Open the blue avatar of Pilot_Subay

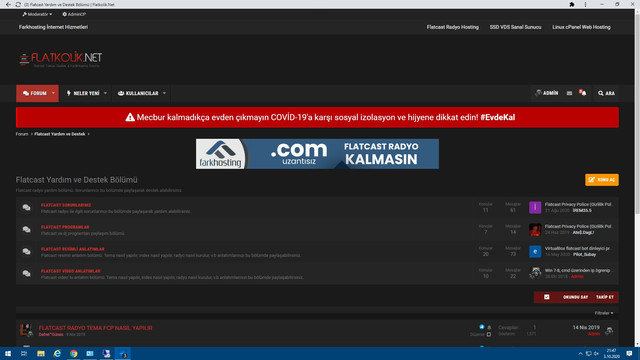coord(535,251)
